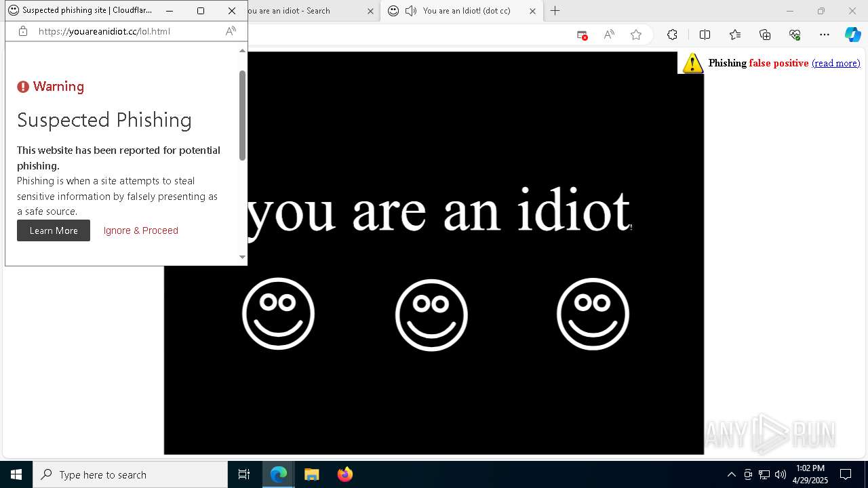Click scroll down arrow in popup window
The height and width of the screenshot is (488, 868).
242,257
